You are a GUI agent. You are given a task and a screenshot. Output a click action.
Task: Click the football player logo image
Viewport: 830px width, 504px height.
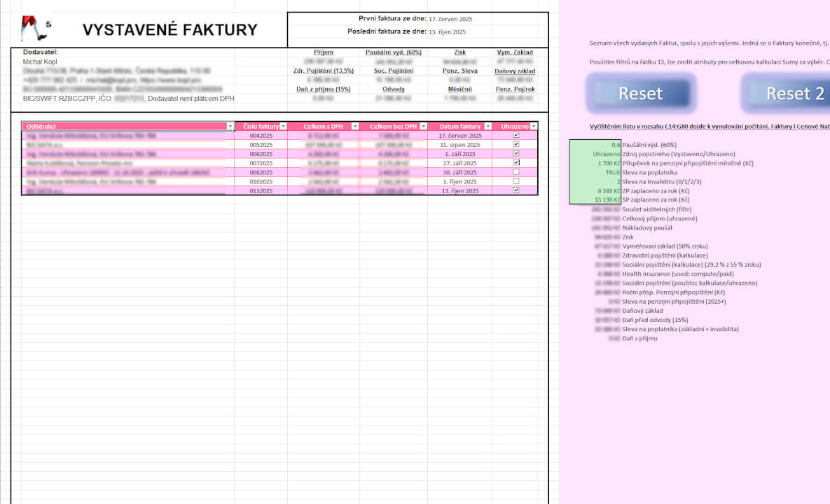click(x=36, y=29)
